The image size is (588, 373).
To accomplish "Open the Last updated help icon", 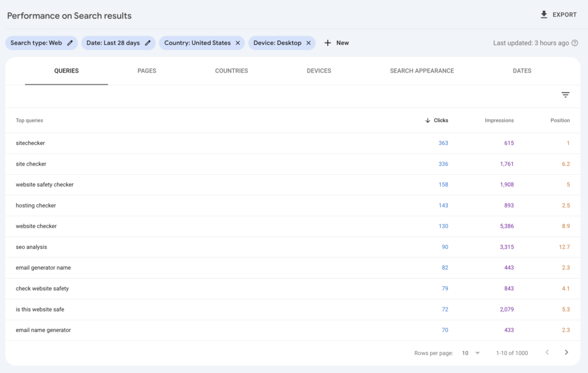I will [575, 43].
